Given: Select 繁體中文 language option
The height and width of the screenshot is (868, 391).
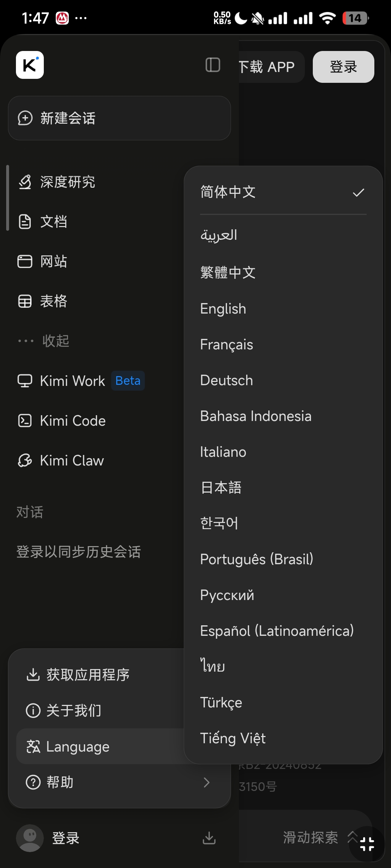Looking at the screenshot, I should point(283,272).
